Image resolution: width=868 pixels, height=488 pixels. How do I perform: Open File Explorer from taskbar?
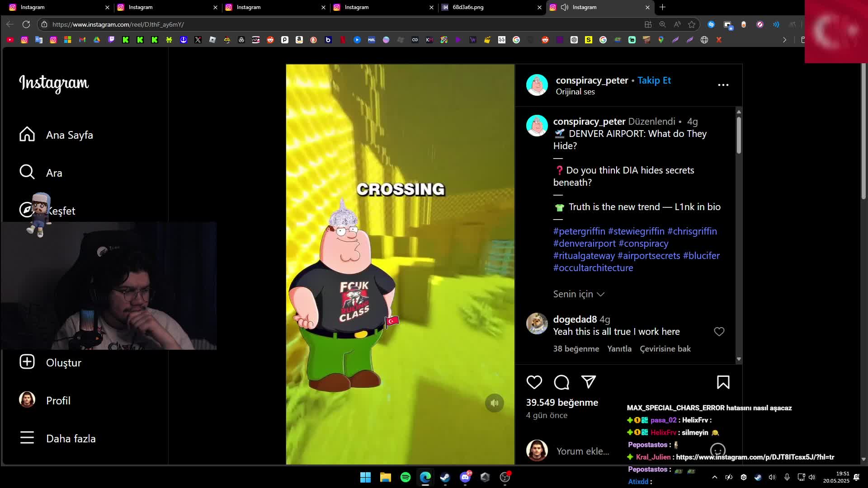point(386,477)
